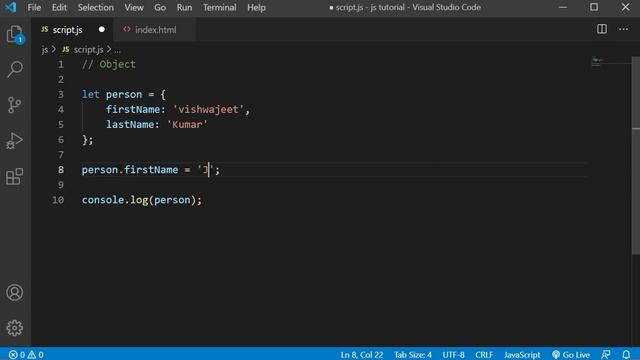
Task: Place cursor on '// Object' comment
Action: tap(109, 64)
